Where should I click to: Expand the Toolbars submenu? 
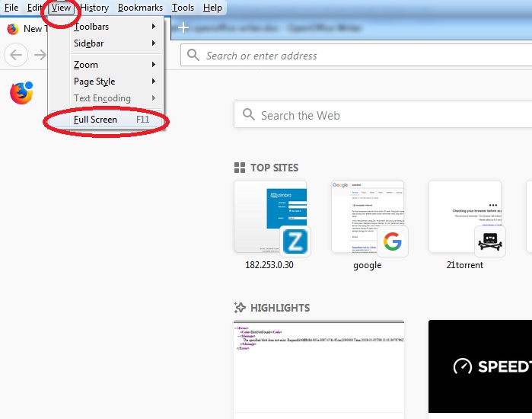(x=115, y=27)
